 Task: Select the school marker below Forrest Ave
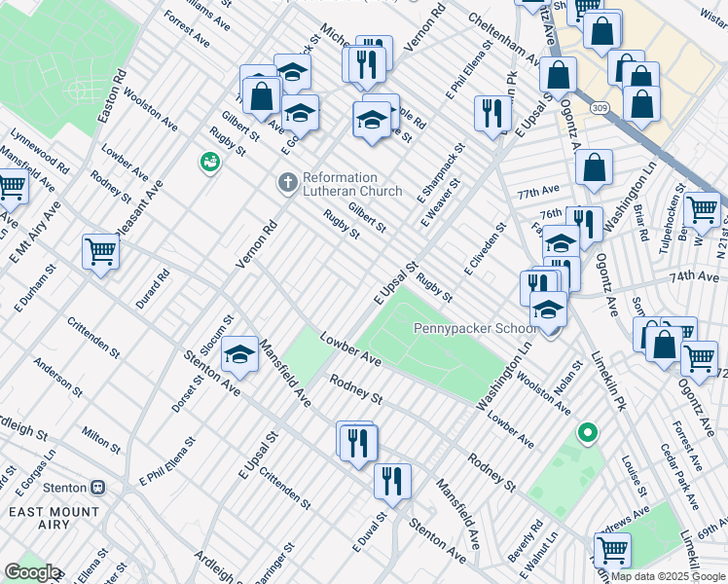292,73
